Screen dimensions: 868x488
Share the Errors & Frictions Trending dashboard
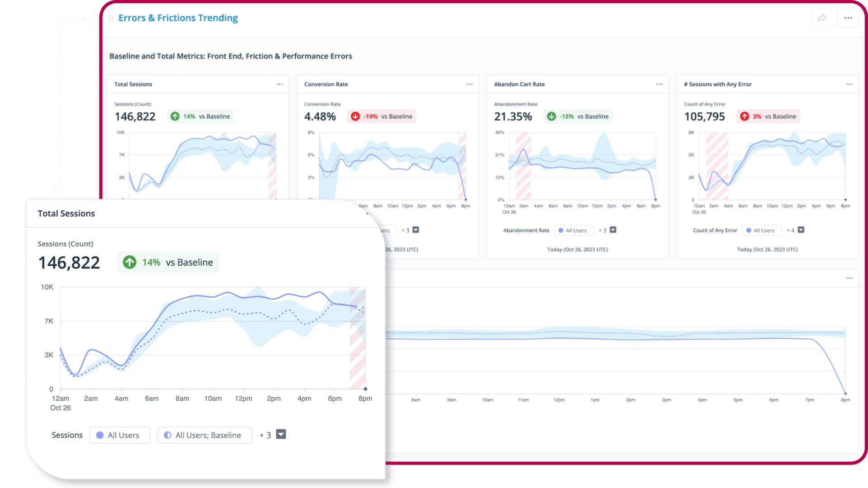(822, 18)
